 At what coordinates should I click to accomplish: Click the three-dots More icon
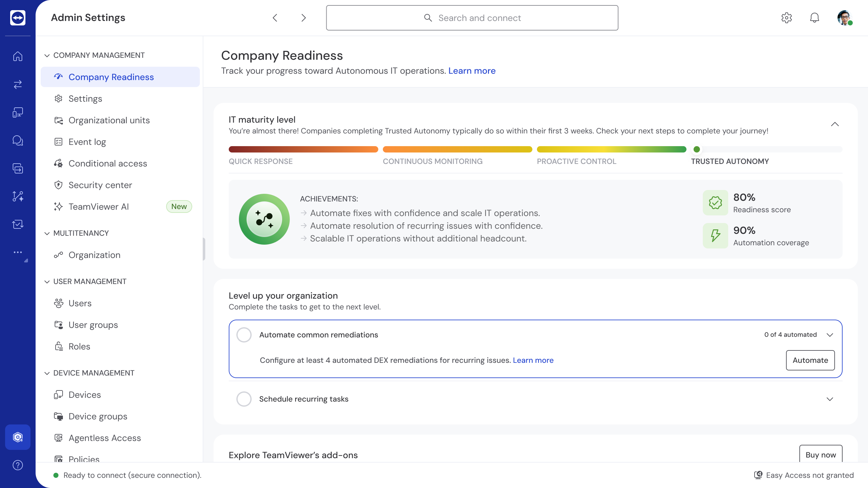(x=17, y=252)
